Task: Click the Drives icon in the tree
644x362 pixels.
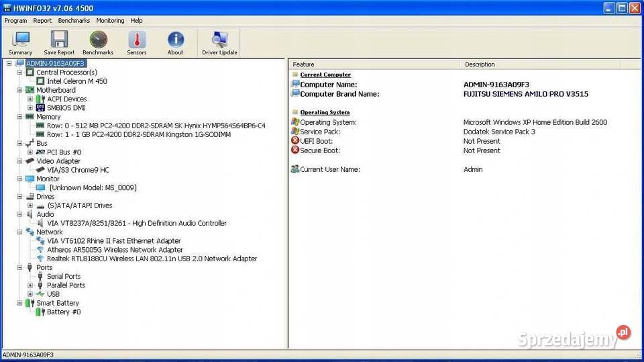Action: click(x=30, y=197)
